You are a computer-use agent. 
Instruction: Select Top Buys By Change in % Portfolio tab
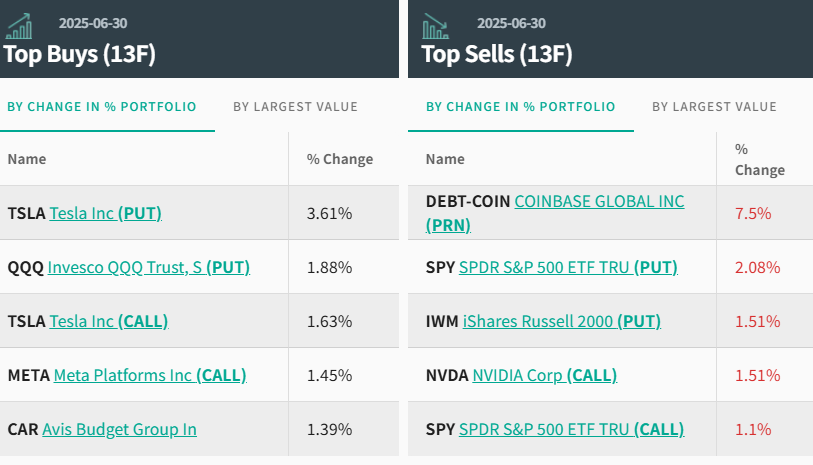102,107
